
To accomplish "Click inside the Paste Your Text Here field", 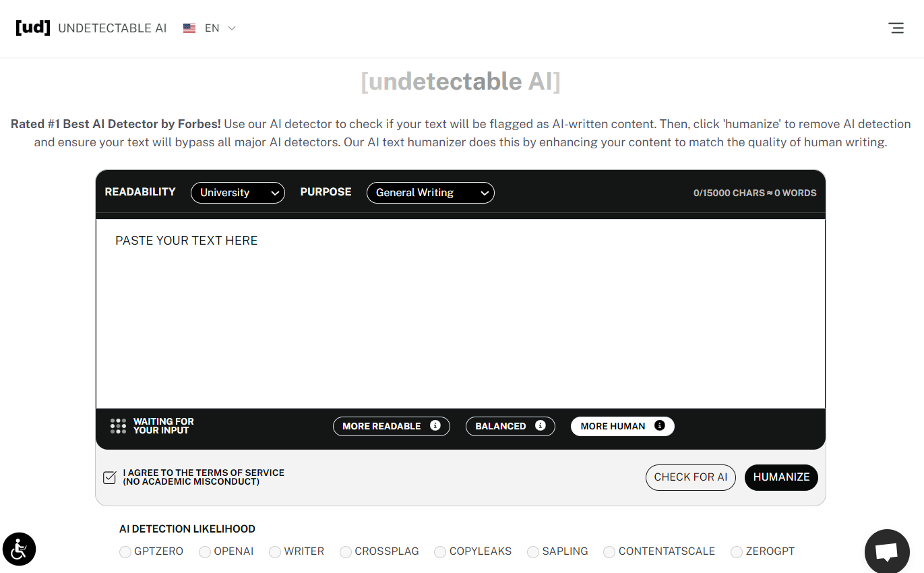I will (x=460, y=313).
